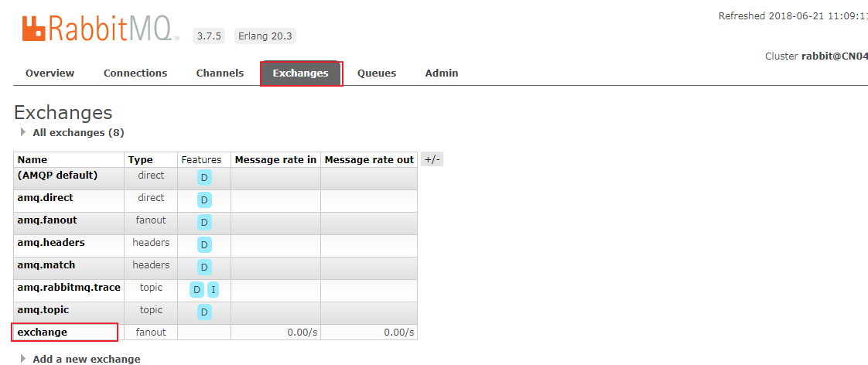Click the fanout type of exchange row
Viewport: 868px width, 365px height.
[151, 333]
